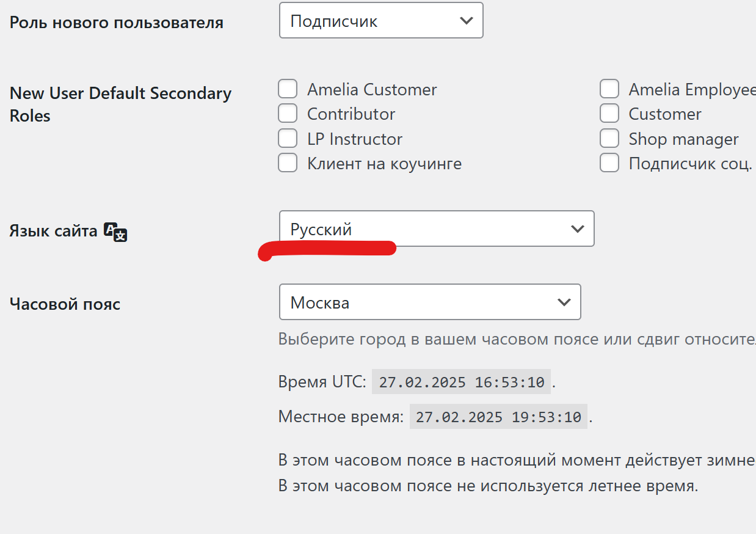
Task: Click the Язык сайта label text
Action: [53, 231]
